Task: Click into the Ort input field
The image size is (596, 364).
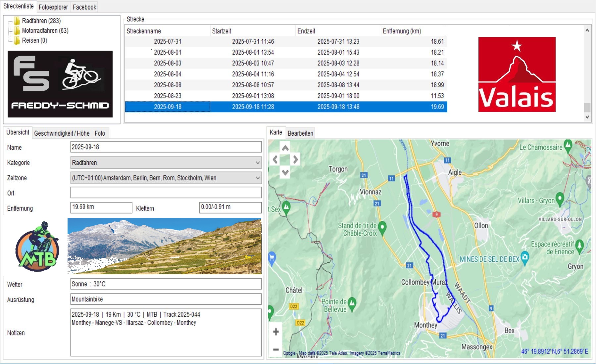Action: tap(166, 193)
